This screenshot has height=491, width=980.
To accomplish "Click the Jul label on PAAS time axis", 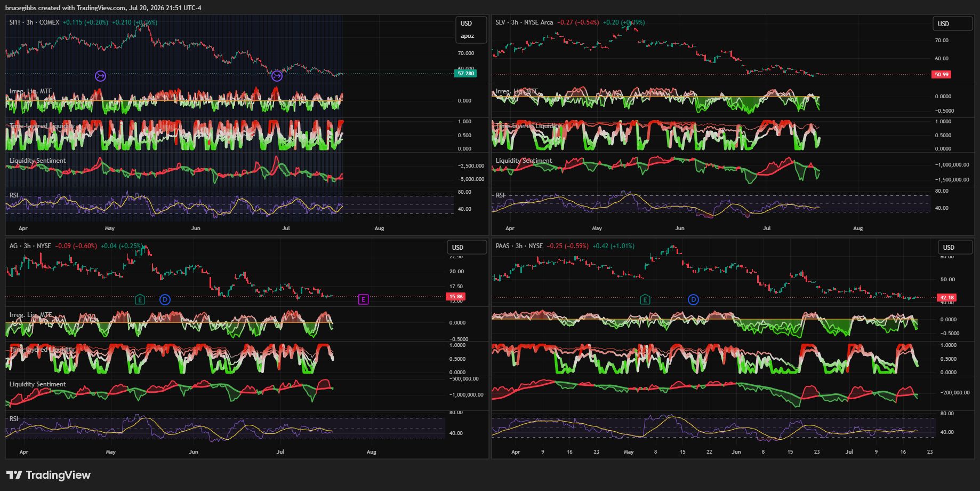I will [x=849, y=452].
